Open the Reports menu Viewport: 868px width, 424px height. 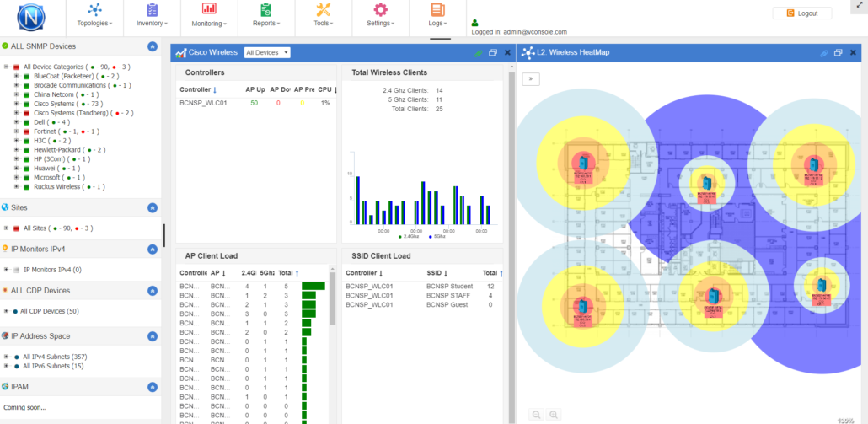[x=266, y=16]
